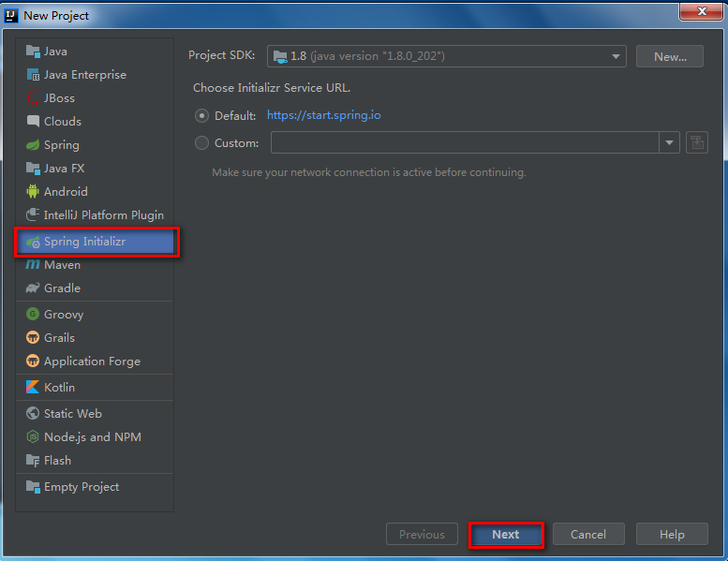Select the Clouds speech-bubble icon

(33, 122)
